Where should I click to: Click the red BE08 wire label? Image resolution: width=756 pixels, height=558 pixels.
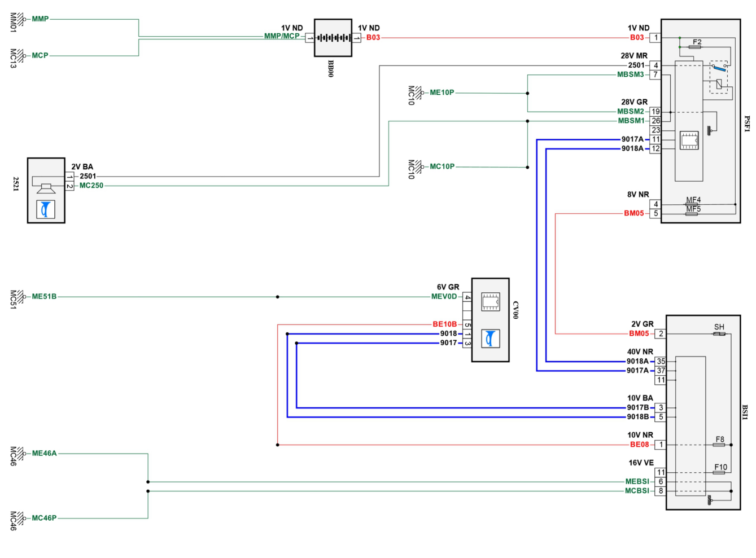[639, 445]
